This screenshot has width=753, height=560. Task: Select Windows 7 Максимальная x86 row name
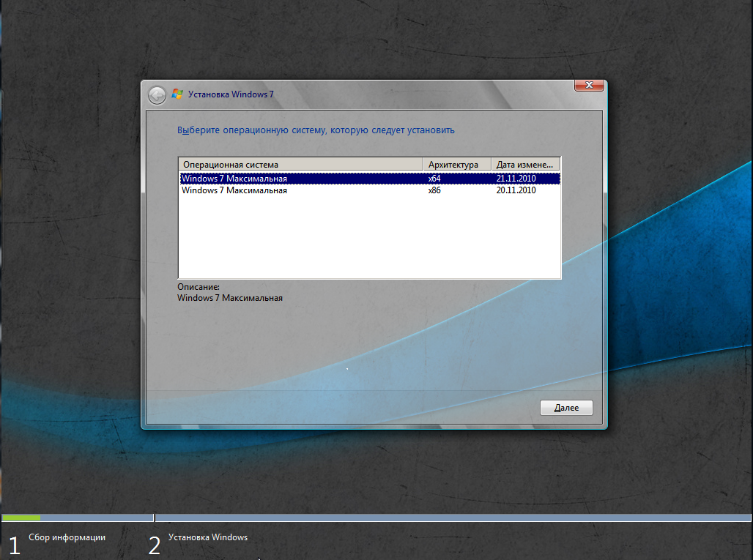234,190
